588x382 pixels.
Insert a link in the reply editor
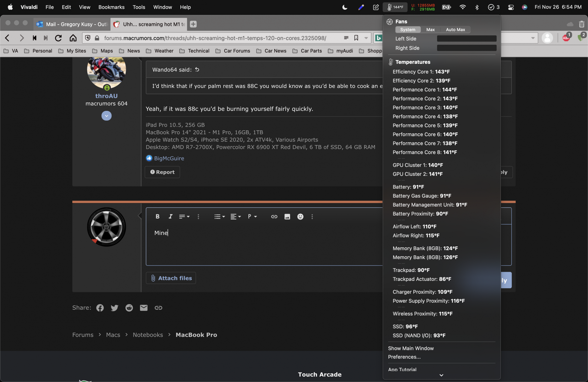(274, 216)
